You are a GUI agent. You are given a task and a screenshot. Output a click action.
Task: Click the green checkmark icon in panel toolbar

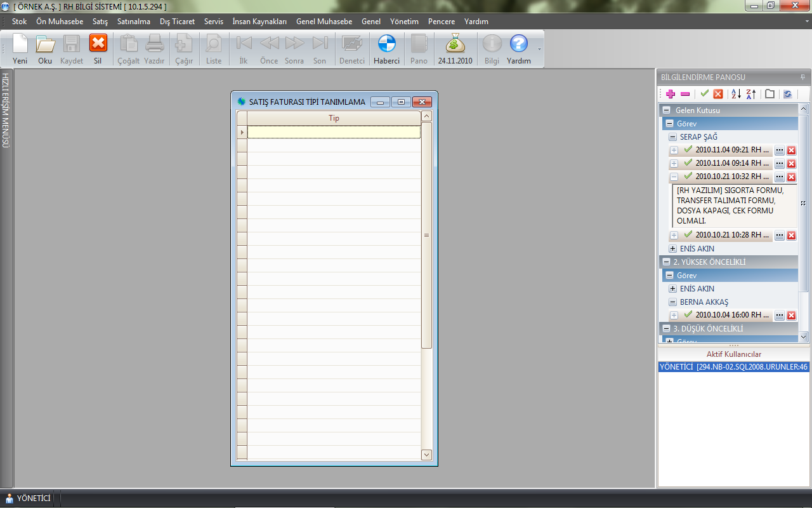click(704, 94)
